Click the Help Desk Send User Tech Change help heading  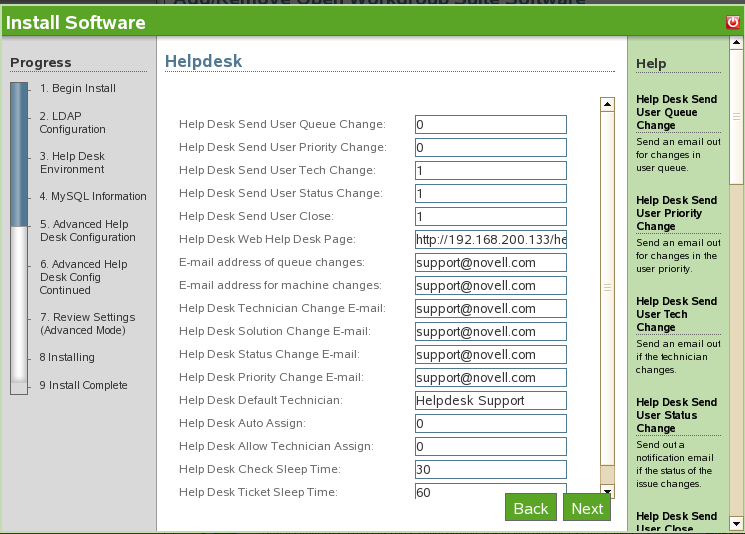coord(676,314)
